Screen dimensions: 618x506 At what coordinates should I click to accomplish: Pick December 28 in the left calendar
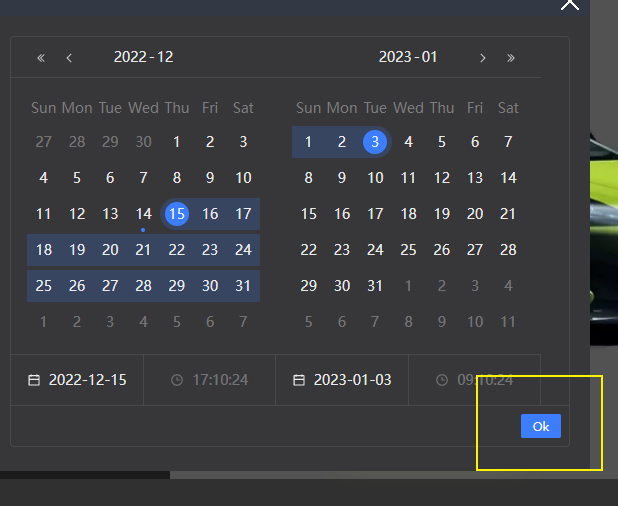pos(143,286)
